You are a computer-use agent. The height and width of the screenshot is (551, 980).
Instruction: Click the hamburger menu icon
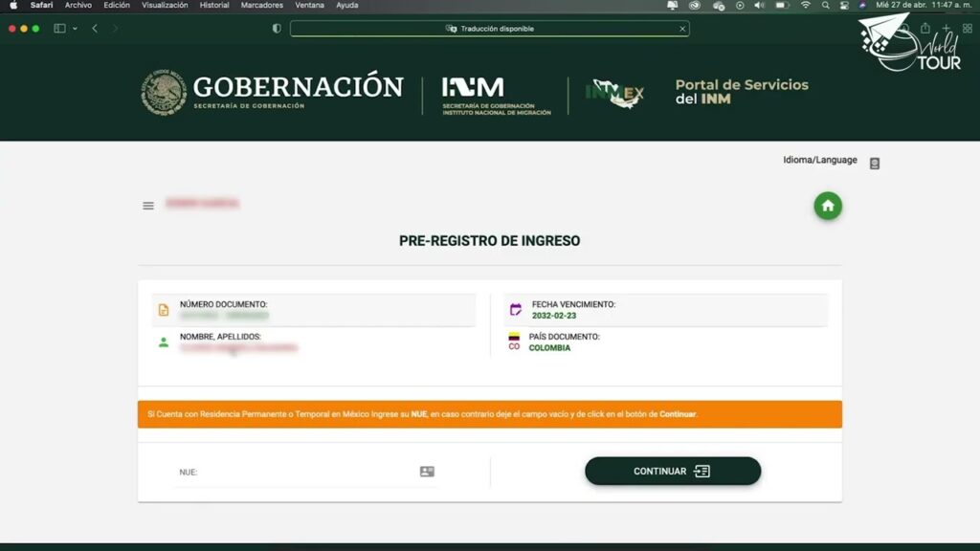click(148, 205)
